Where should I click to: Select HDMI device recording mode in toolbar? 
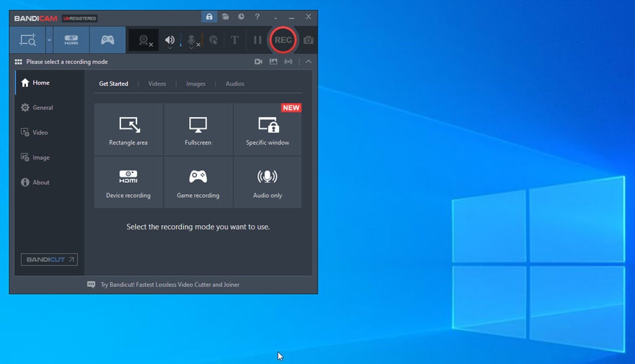click(x=71, y=40)
